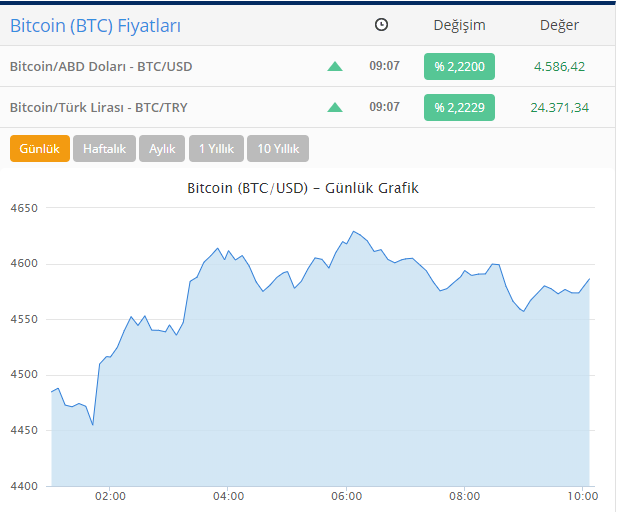Screen dimensions: 618x512
Task: Click the % 2,2200 change badge
Action: (x=459, y=67)
